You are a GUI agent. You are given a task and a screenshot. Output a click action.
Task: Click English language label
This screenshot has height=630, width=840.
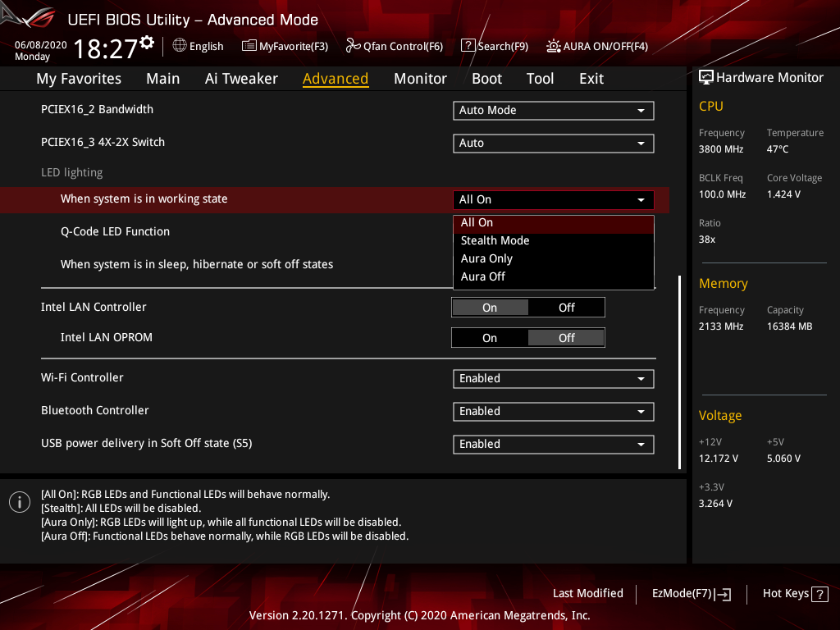(x=206, y=47)
